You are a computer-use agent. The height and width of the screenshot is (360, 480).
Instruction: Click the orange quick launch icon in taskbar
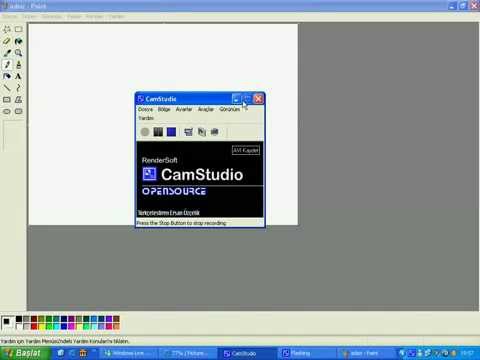tap(83, 353)
